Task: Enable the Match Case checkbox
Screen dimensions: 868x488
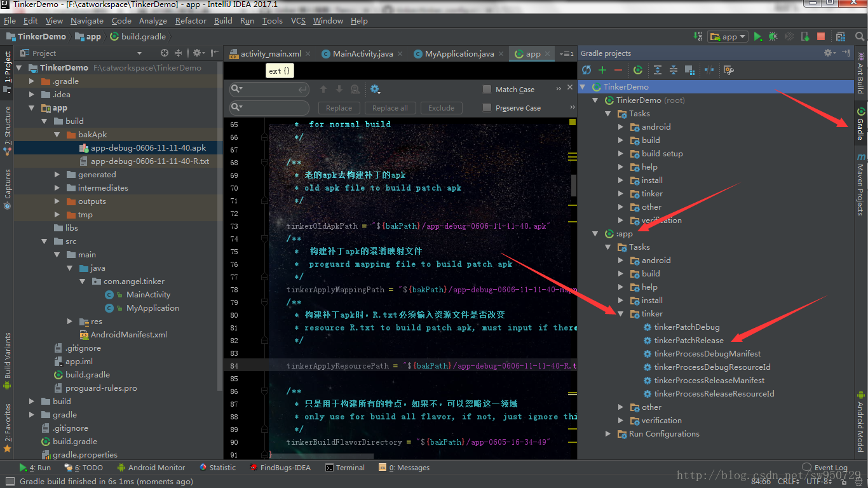Action: (487, 90)
